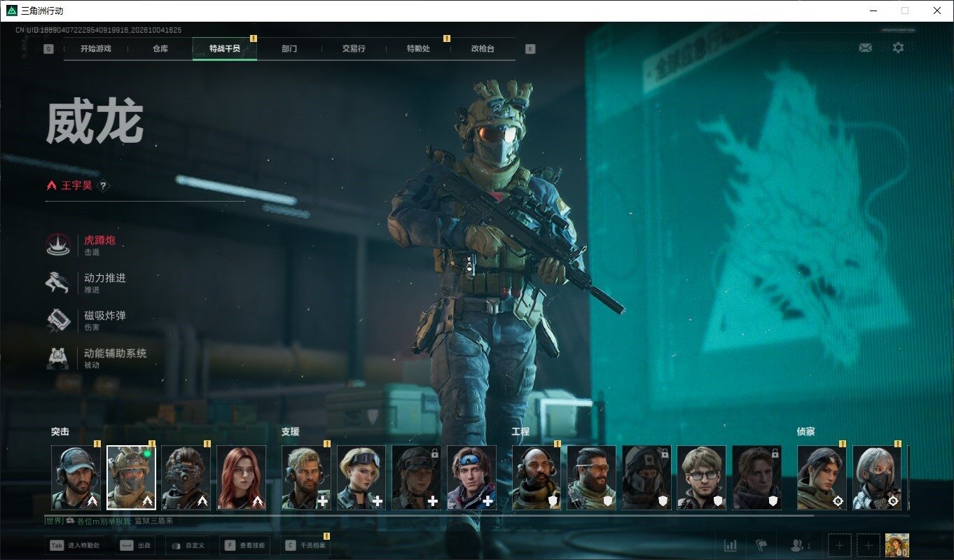
Task: Select the 虎蹲炮 skill icon
Action: click(58, 244)
